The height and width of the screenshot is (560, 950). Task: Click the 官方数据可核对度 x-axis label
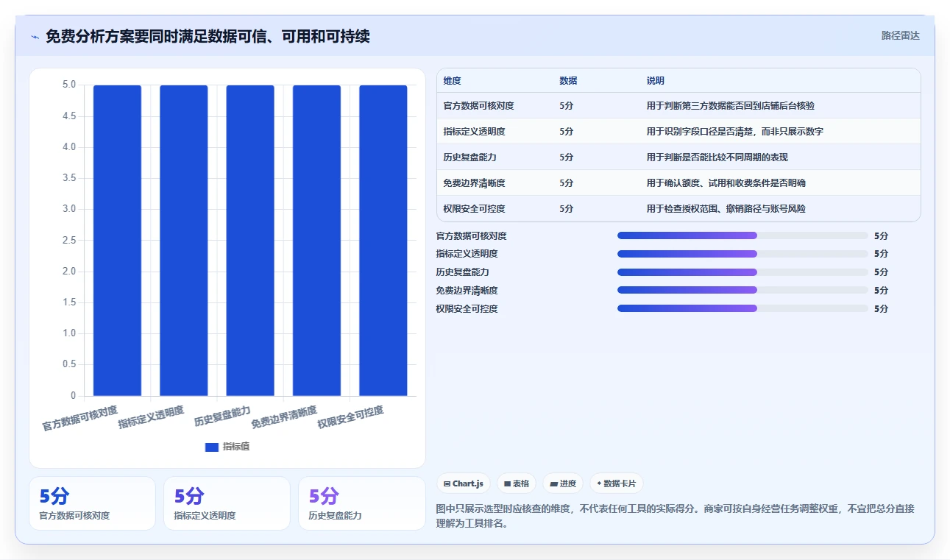click(x=79, y=418)
